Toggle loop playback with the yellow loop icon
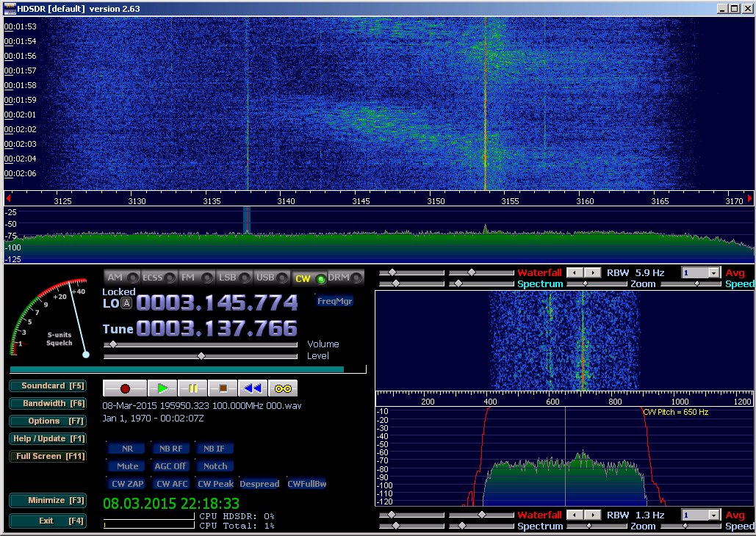Screen dimensions: 756x536 (283, 388)
